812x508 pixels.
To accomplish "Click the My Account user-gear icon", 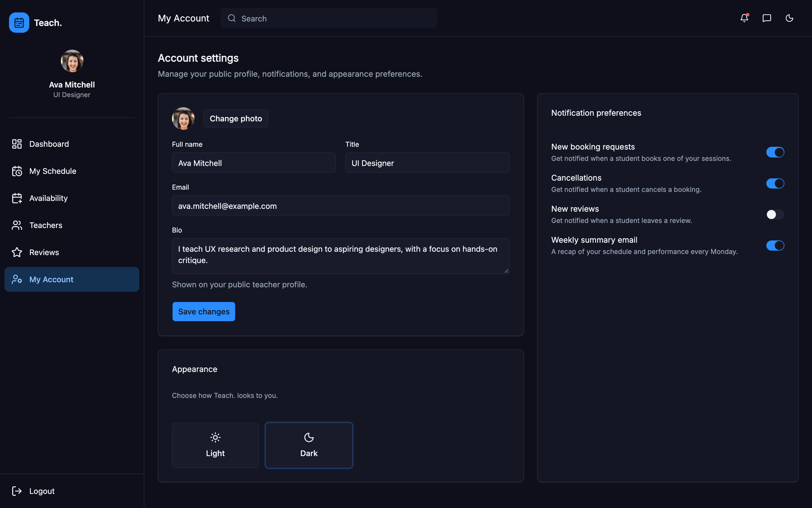I will click(x=17, y=279).
